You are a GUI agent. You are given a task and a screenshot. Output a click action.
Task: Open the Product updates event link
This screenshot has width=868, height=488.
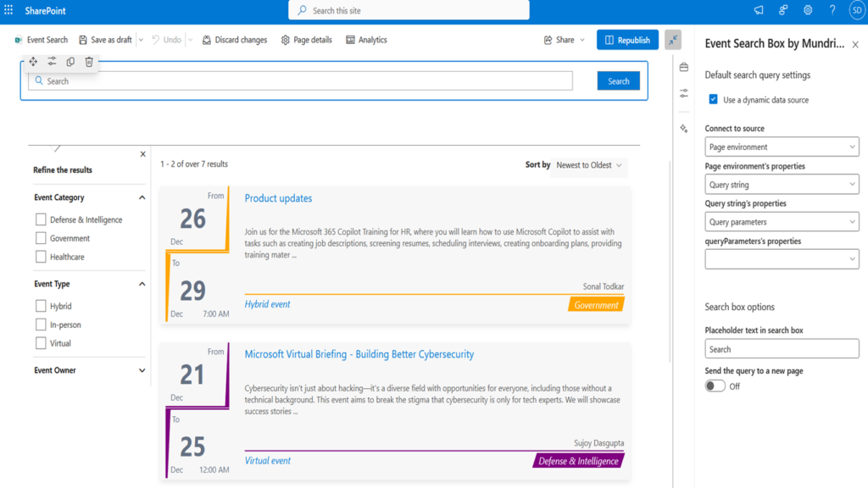coord(278,198)
